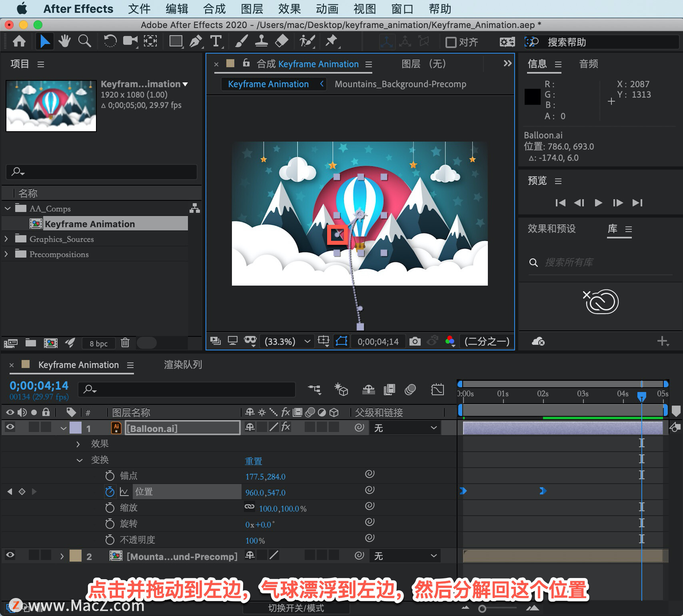The width and height of the screenshot is (683, 616).
Task: Toggle rotation (旋转) stopwatch
Action: [x=110, y=524]
